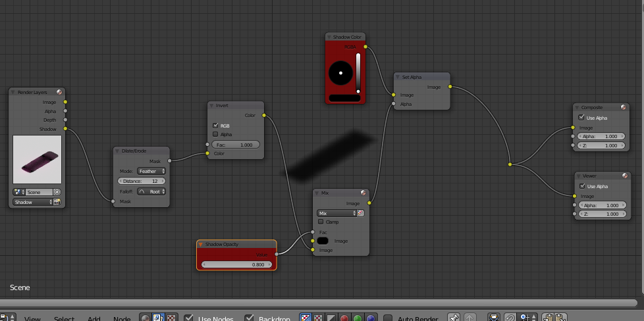
Task: Enable the Auto Render checkbox
Action: (388, 318)
